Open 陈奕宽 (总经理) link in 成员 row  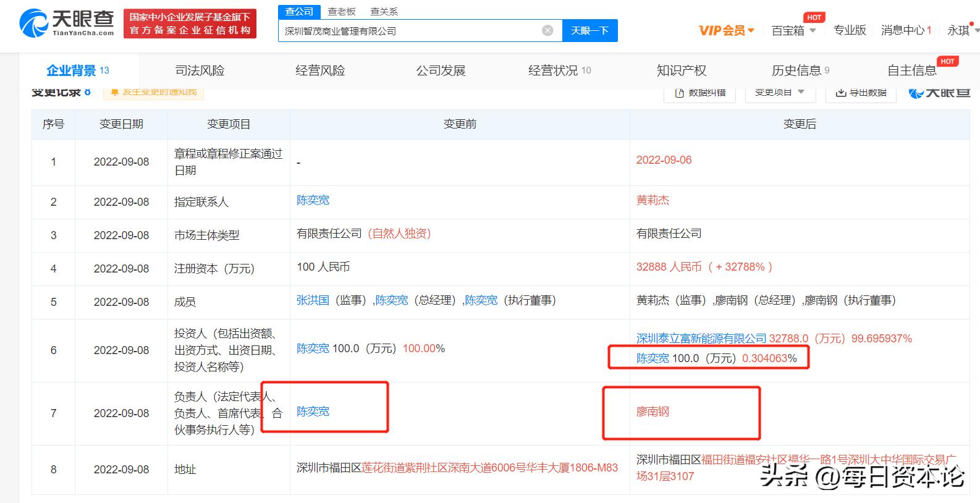coord(392,300)
